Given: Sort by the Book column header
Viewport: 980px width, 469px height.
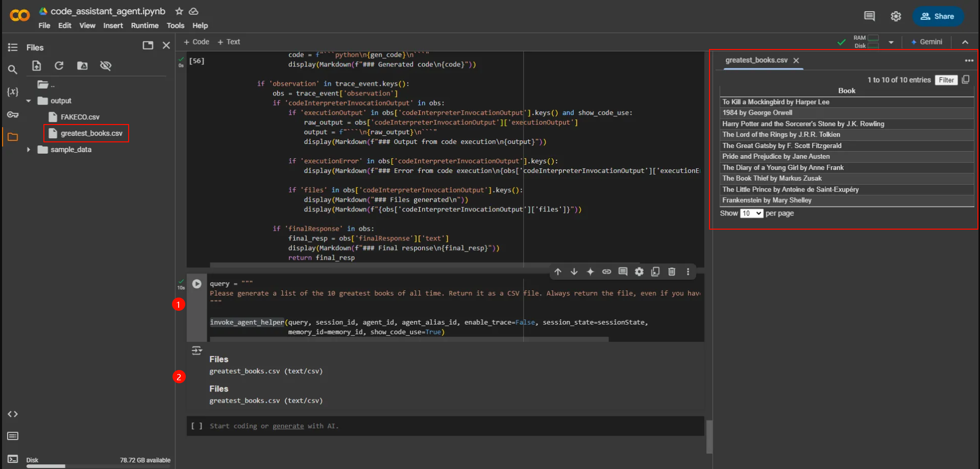Looking at the screenshot, I should click(847, 91).
